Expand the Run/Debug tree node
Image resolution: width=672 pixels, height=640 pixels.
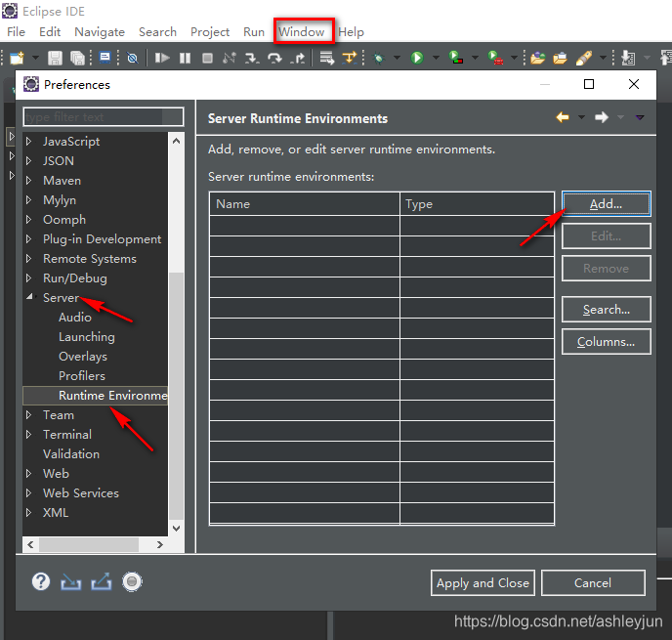pos(28,277)
